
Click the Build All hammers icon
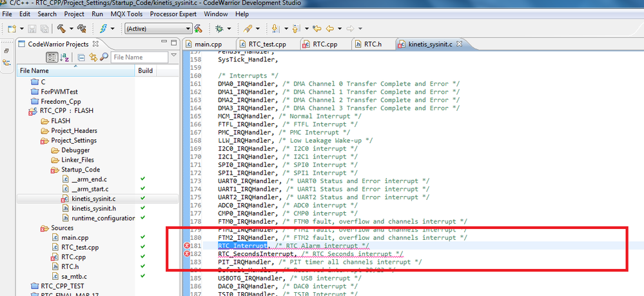point(81,28)
